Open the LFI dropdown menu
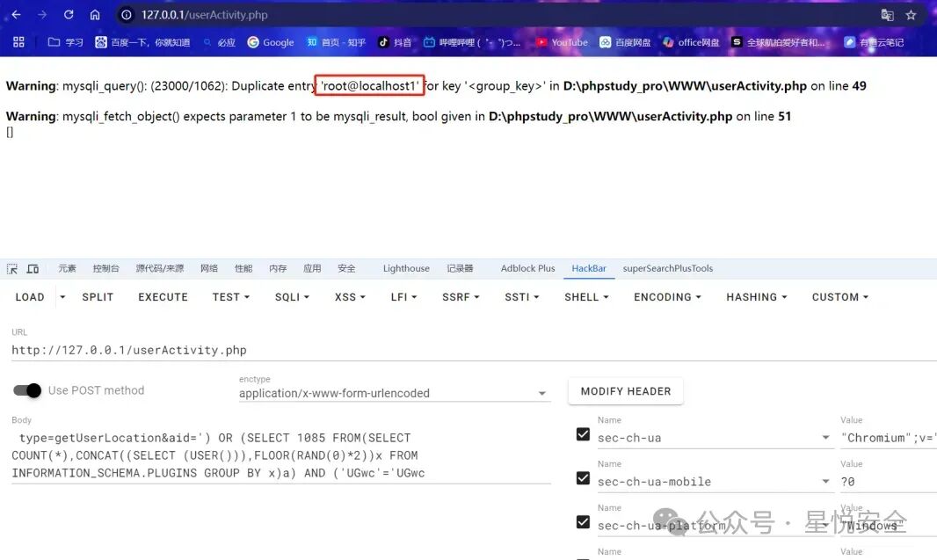The image size is (937, 560). (403, 297)
